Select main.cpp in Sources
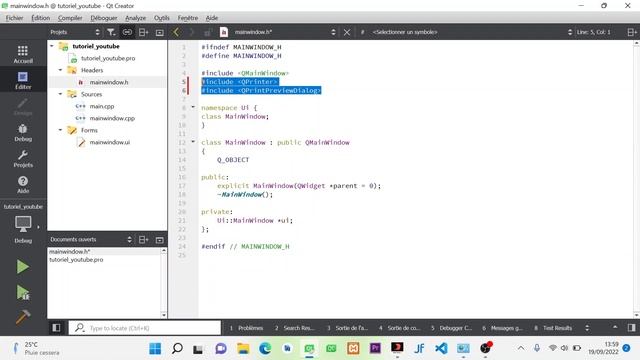Viewport: 640px width, 360px height. [102, 106]
